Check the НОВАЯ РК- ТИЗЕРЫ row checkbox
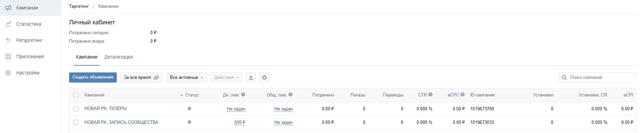Screen dimensions: 644x133 coord(76,109)
